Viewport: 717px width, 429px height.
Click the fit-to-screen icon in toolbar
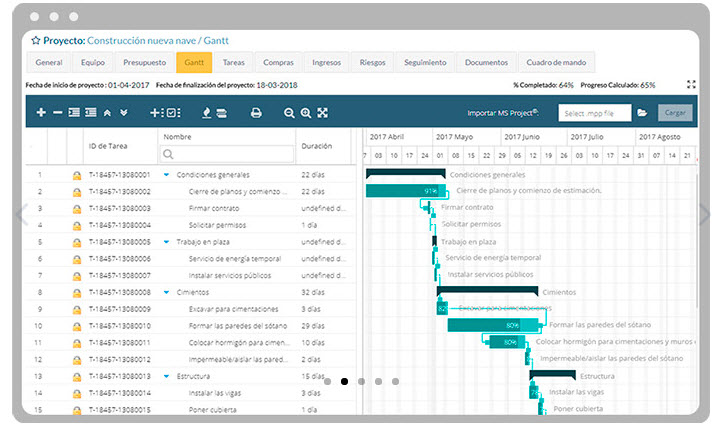[322, 113]
